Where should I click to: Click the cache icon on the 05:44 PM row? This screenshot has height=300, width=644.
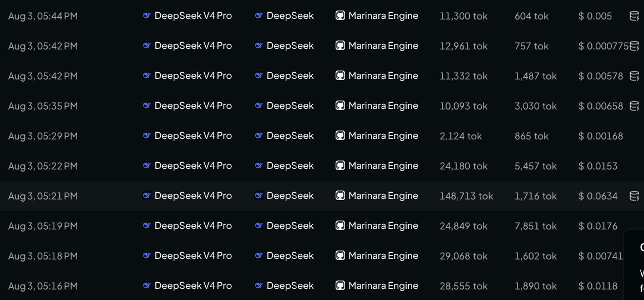pyautogui.click(x=635, y=16)
